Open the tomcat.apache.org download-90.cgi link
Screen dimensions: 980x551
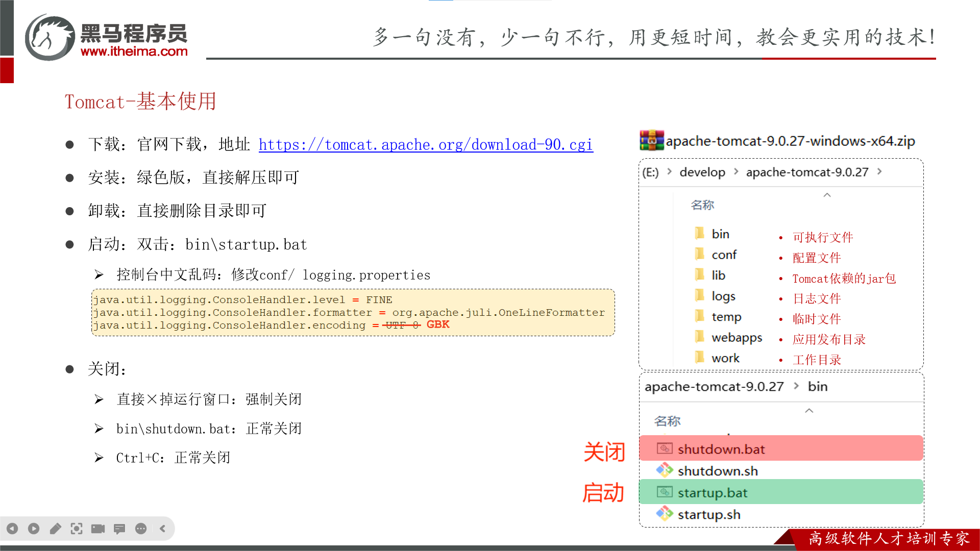pyautogui.click(x=426, y=145)
